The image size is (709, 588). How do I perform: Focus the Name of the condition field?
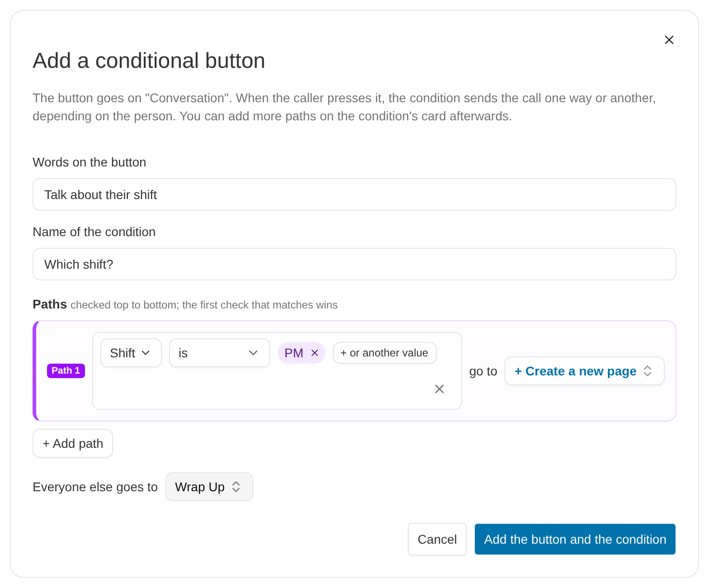point(354,264)
